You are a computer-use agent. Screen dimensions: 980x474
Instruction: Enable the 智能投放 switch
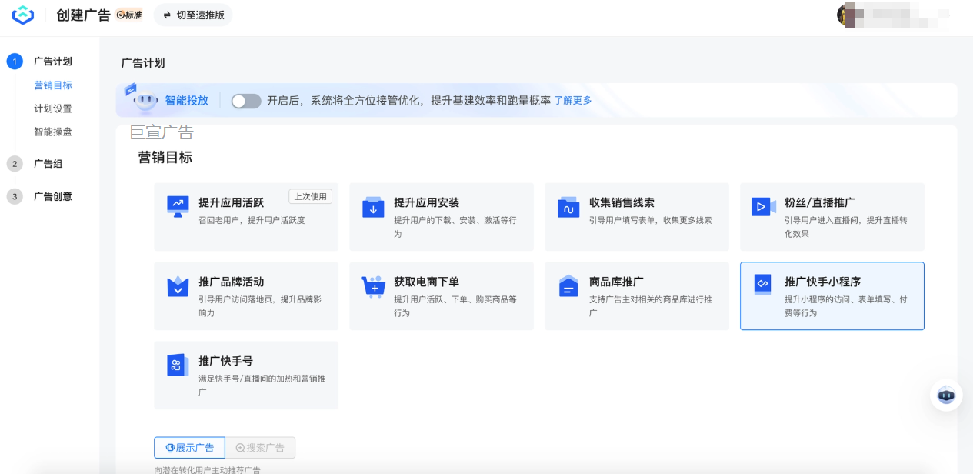click(x=245, y=100)
